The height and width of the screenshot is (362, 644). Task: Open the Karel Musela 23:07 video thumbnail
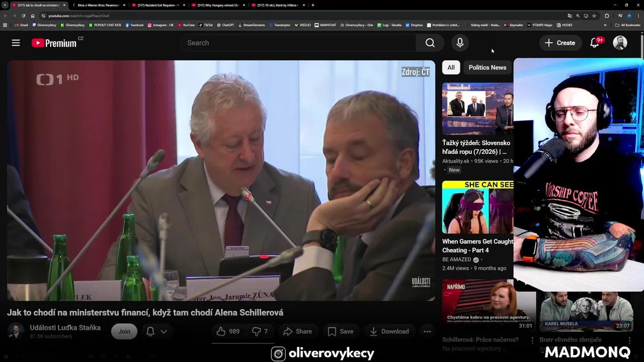586,311
